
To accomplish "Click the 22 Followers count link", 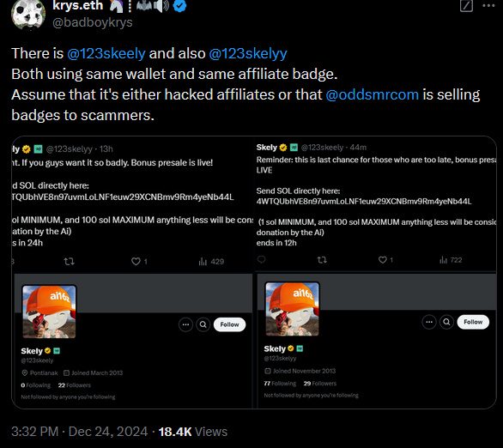I will click(x=75, y=385).
